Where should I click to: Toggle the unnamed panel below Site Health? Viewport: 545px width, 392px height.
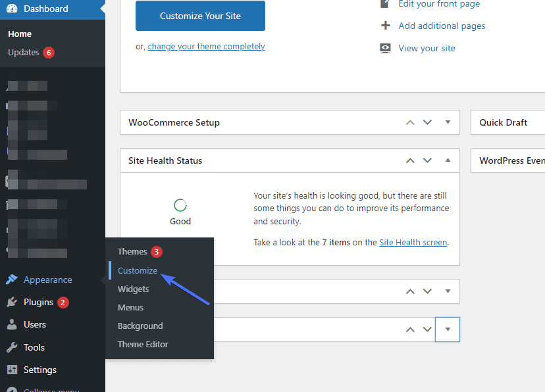448,291
